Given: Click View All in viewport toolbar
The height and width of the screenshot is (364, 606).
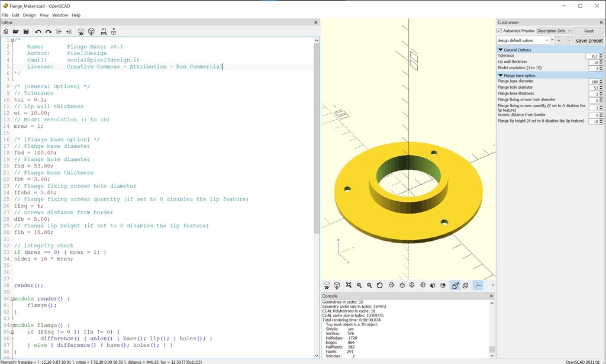Looking at the screenshot, I should [x=349, y=285].
